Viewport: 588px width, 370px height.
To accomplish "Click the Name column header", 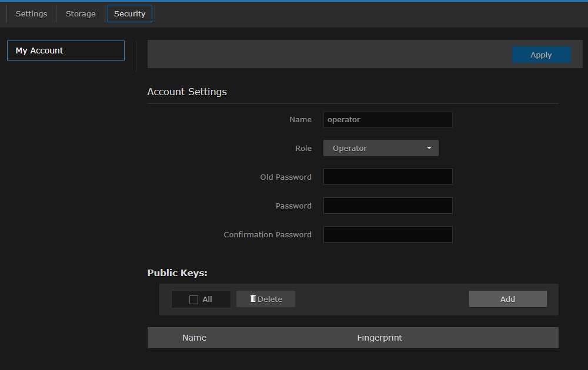I will point(194,338).
